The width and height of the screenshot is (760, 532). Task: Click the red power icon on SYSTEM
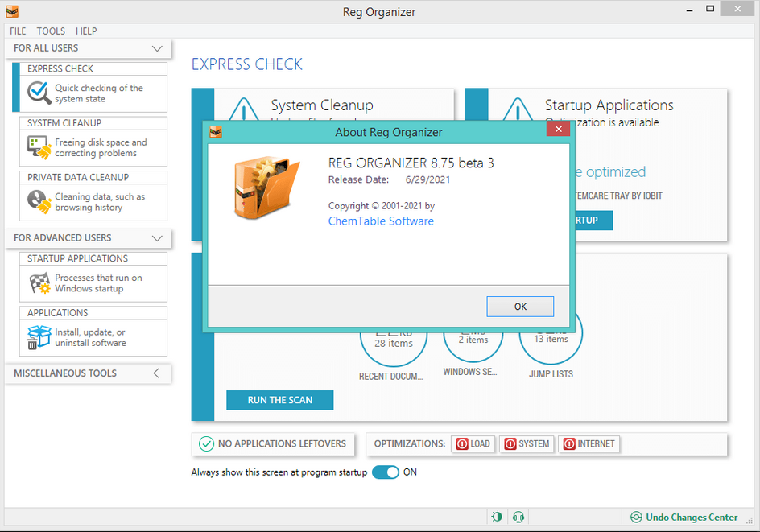pyautogui.click(x=510, y=443)
